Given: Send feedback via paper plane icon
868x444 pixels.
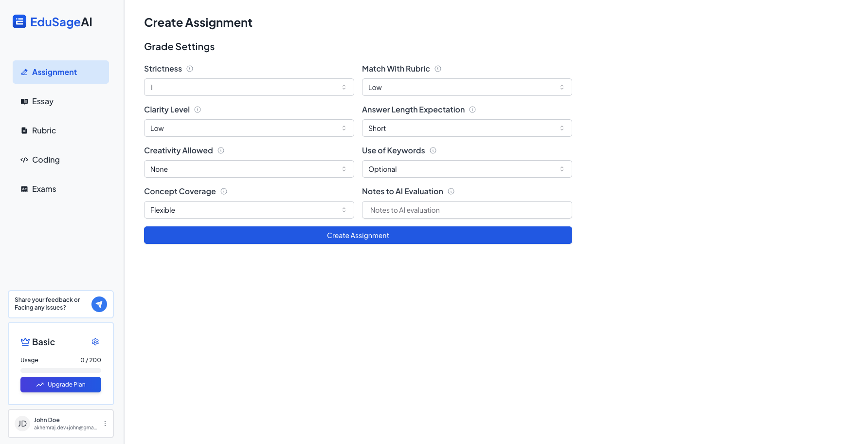Looking at the screenshot, I should (99, 304).
